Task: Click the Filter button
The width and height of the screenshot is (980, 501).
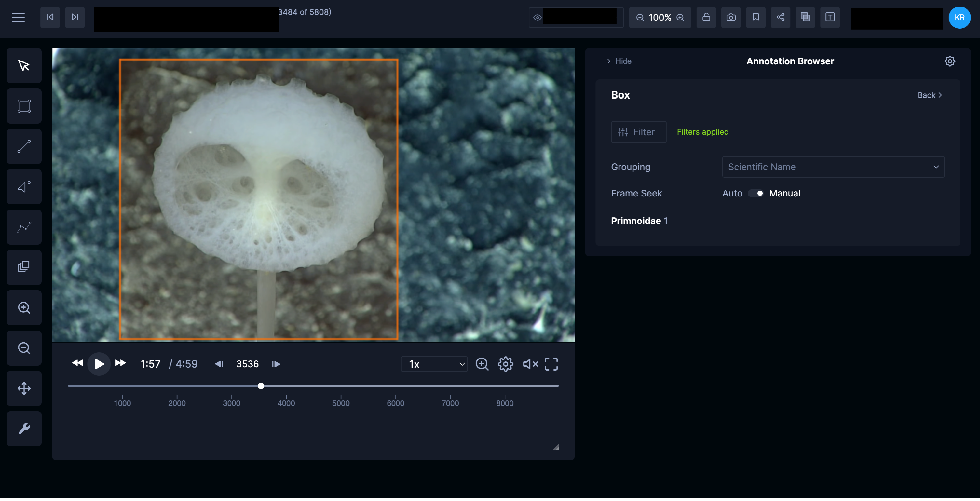Action: (x=638, y=132)
